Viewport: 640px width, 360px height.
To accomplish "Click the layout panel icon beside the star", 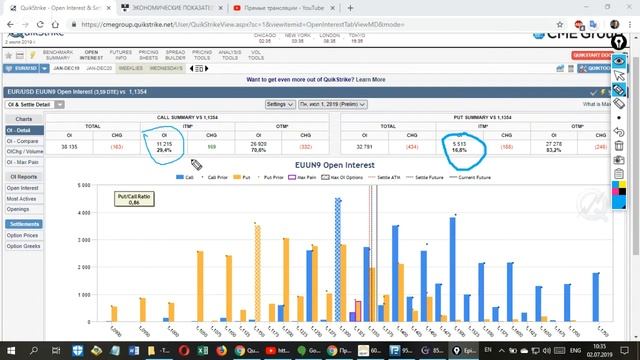I will coord(20,56).
